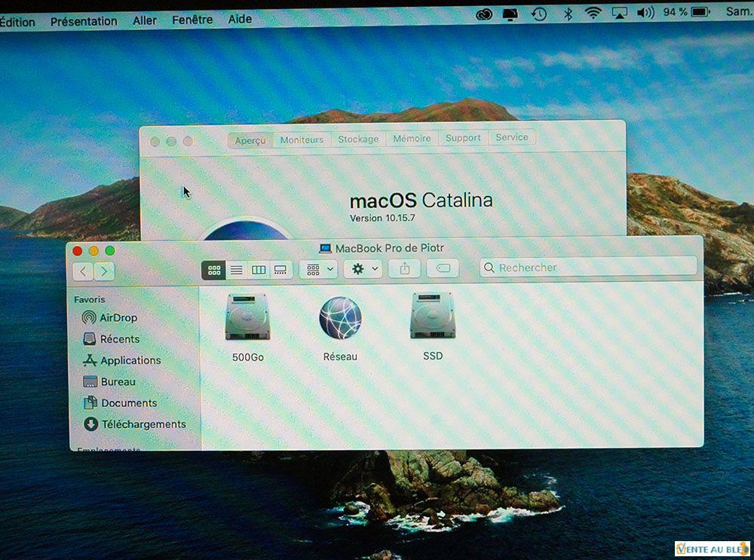Close the MacBook Pro de Piotr Finder window
Screen dimensions: 754x560
coord(77,251)
